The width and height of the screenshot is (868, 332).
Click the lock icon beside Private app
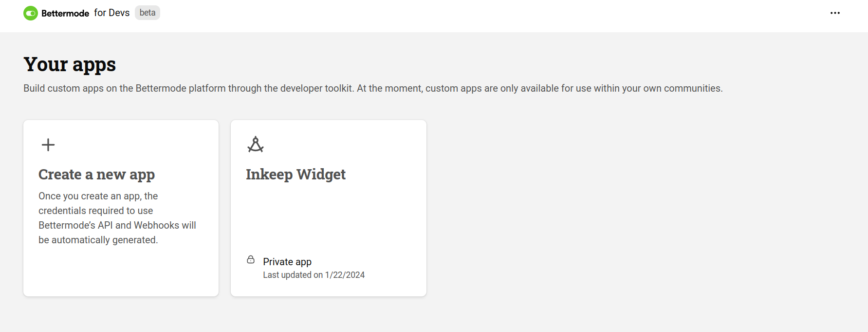pos(251,260)
